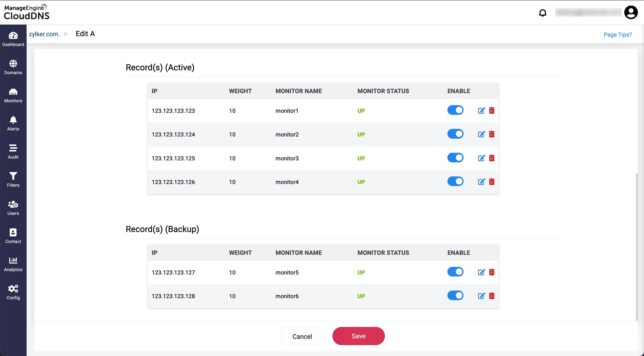644x356 pixels.
Task: Delete the 123.123.123.126 record
Action: (491, 182)
